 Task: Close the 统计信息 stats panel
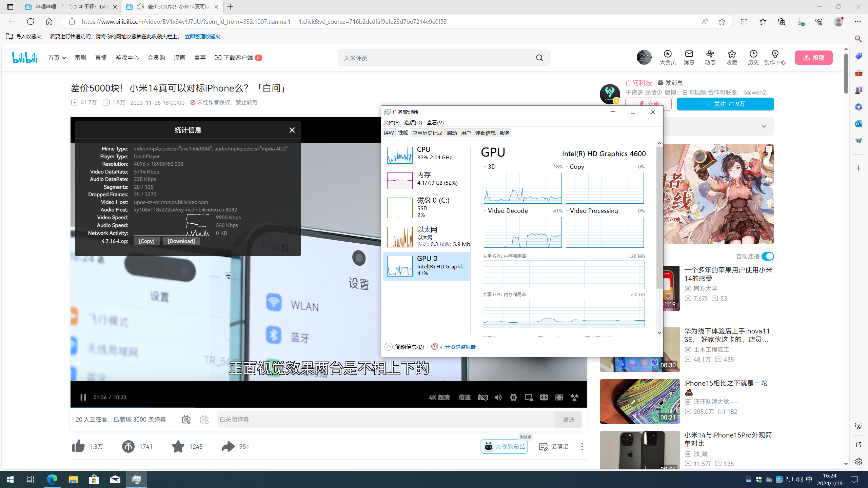(x=292, y=130)
